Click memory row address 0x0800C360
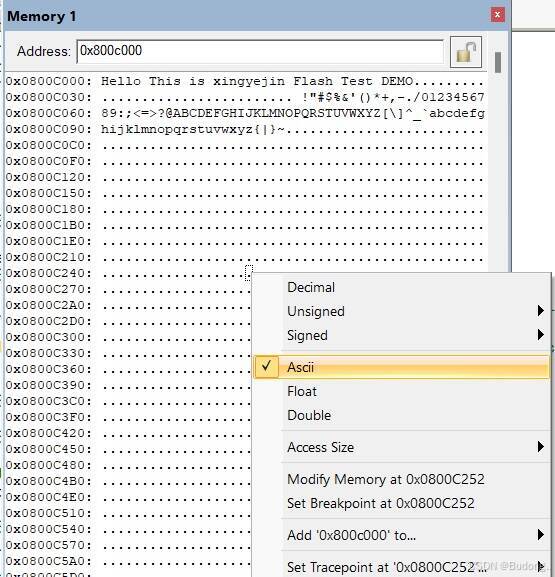 [x=48, y=369]
